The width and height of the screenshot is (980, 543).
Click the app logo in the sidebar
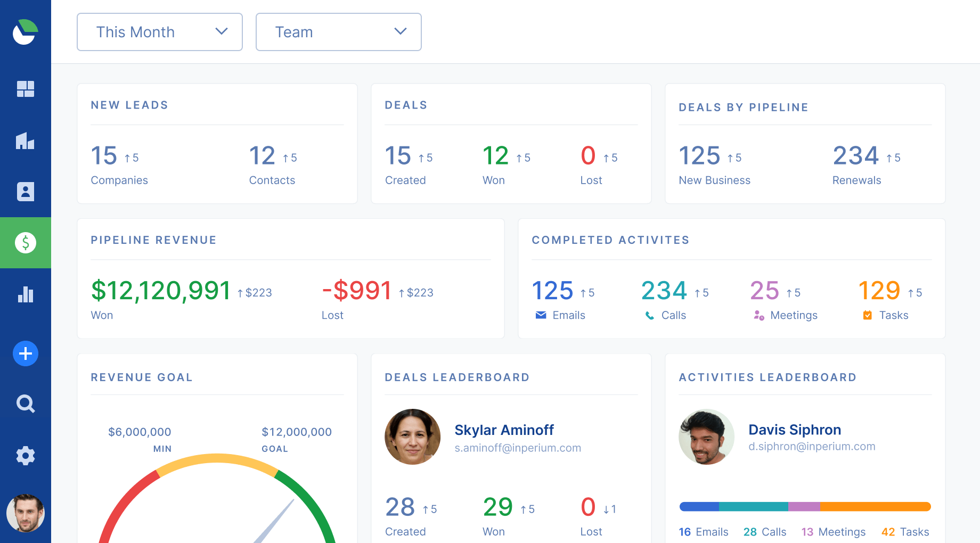coord(25,32)
